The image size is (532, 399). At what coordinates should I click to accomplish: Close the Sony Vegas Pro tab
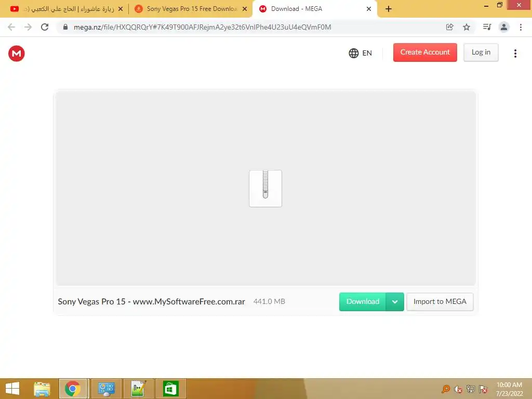point(245,9)
